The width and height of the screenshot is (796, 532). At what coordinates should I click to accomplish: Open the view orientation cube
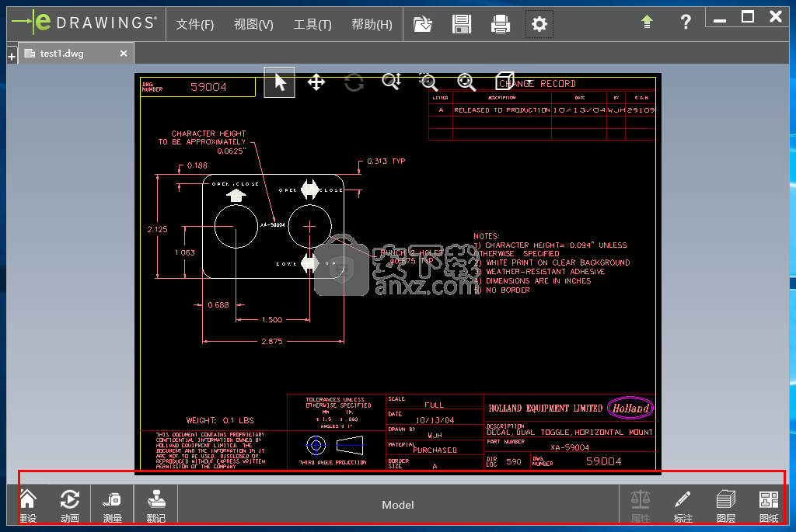click(504, 82)
